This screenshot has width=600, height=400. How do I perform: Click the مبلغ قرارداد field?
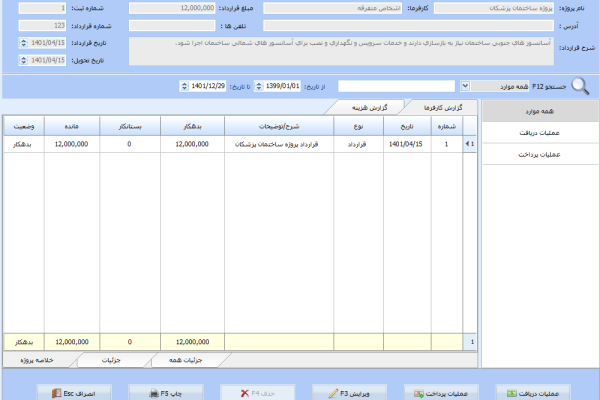(172, 8)
